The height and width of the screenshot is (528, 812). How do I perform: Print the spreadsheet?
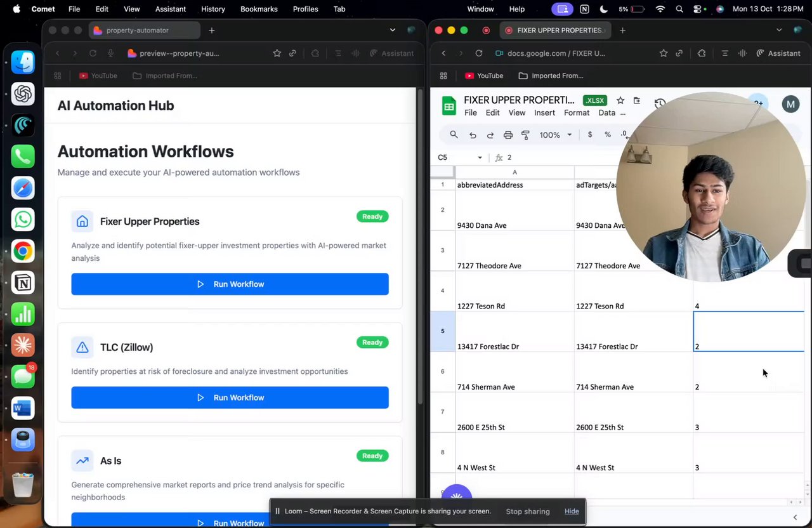(x=508, y=135)
